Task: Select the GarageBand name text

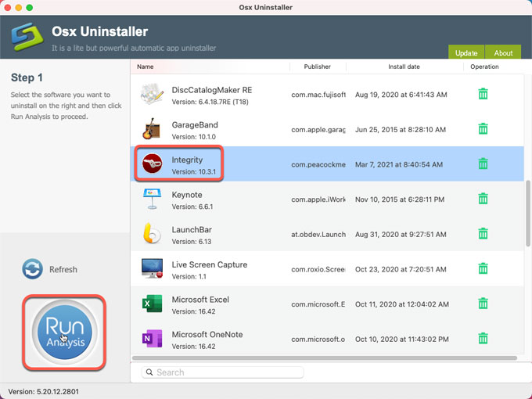Action: click(x=195, y=125)
